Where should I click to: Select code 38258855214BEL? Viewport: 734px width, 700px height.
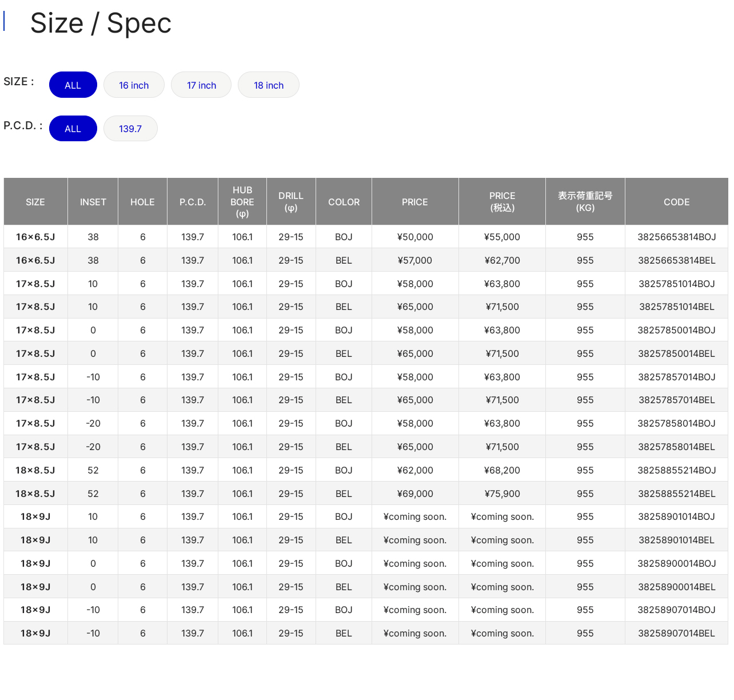[x=677, y=494]
